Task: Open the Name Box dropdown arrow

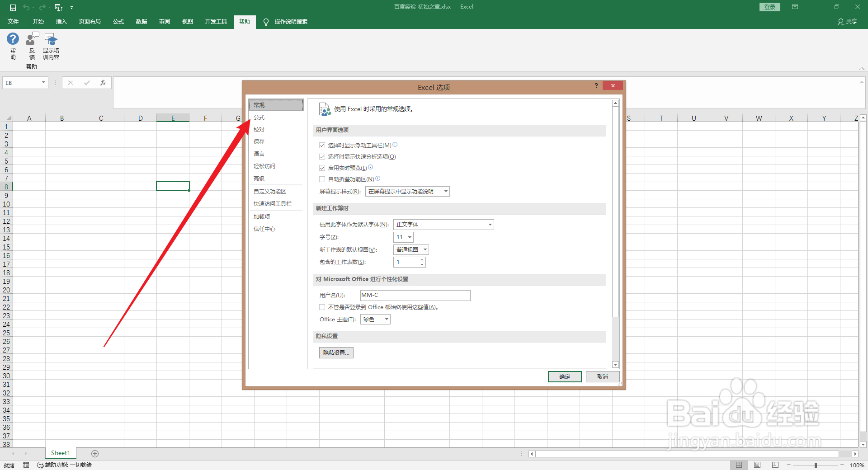Action: [x=43, y=83]
